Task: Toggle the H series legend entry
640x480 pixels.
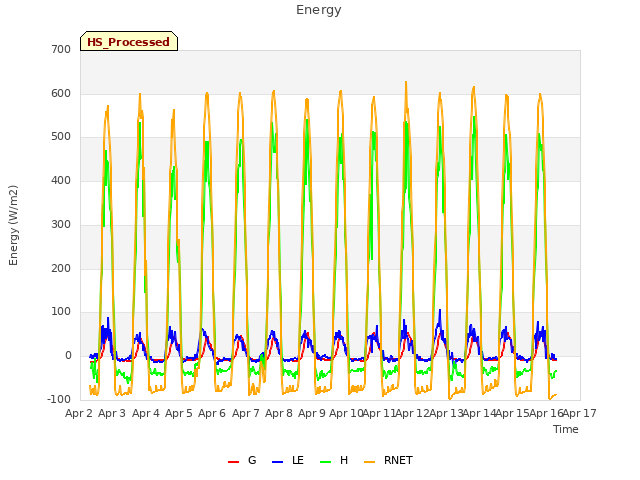Action: click(334, 460)
